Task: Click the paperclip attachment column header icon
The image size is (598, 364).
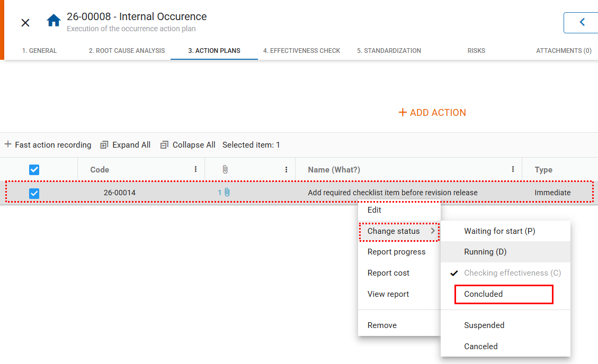Action: click(225, 170)
